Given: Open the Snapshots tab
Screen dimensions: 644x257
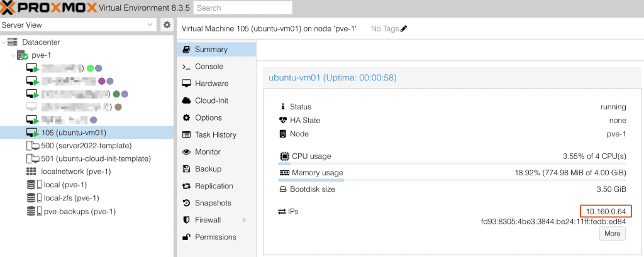Looking at the screenshot, I should point(217,203).
